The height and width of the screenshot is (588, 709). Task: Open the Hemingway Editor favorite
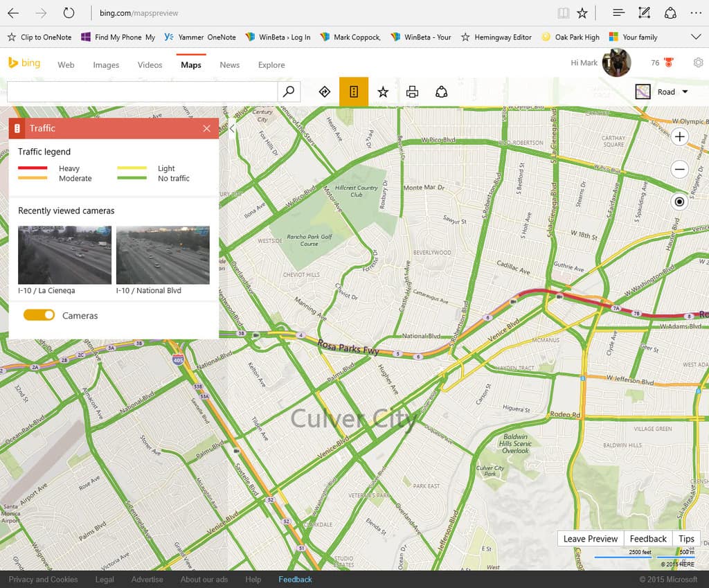click(x=496, y=37)
